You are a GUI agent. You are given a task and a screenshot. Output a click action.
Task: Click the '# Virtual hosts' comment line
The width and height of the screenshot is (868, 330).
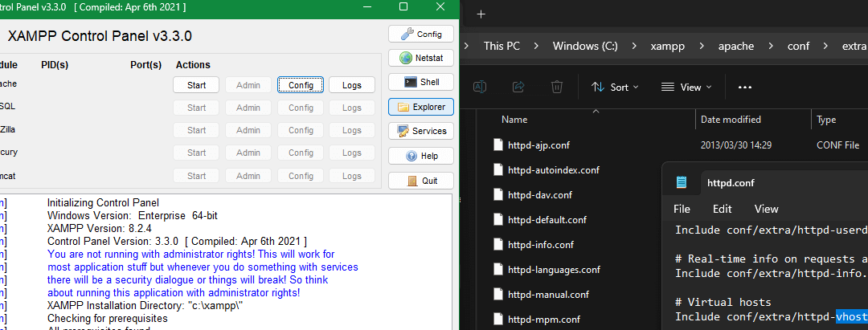click(723, 303)
